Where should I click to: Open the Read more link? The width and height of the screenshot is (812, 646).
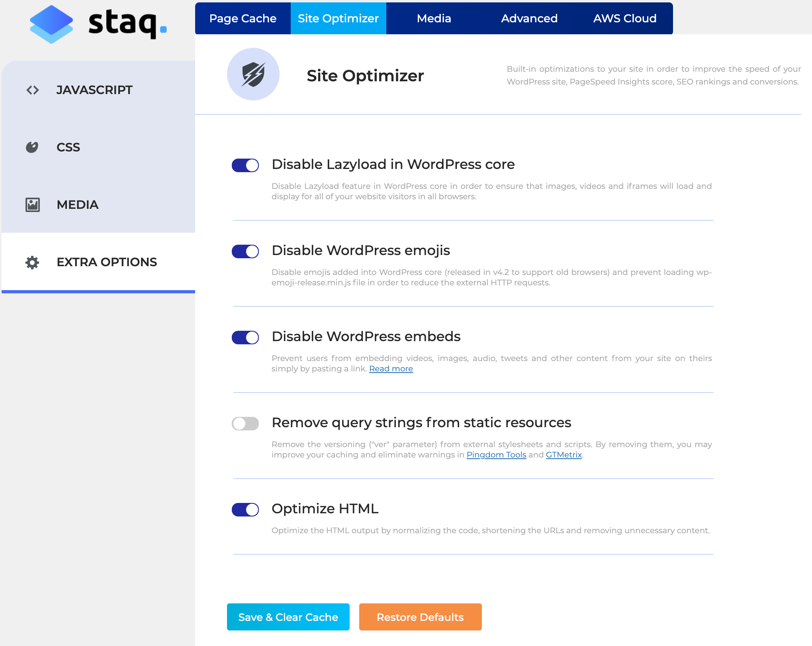[391, 369]
